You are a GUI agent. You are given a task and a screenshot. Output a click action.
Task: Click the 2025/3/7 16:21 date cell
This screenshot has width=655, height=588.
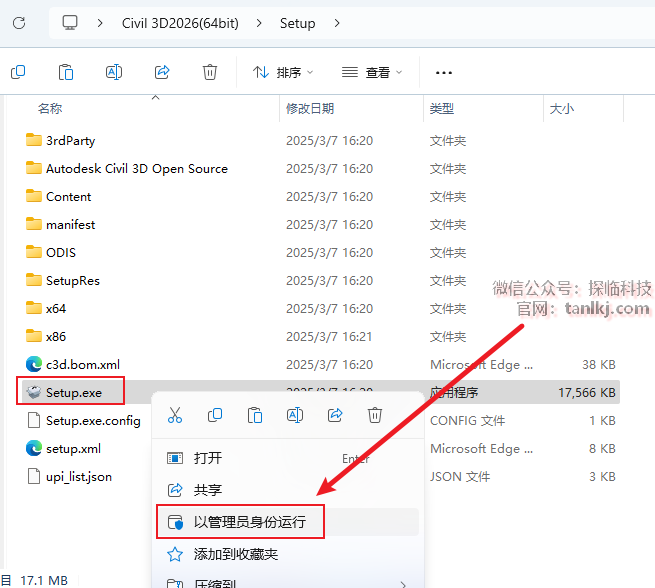[x=329, y=336]
